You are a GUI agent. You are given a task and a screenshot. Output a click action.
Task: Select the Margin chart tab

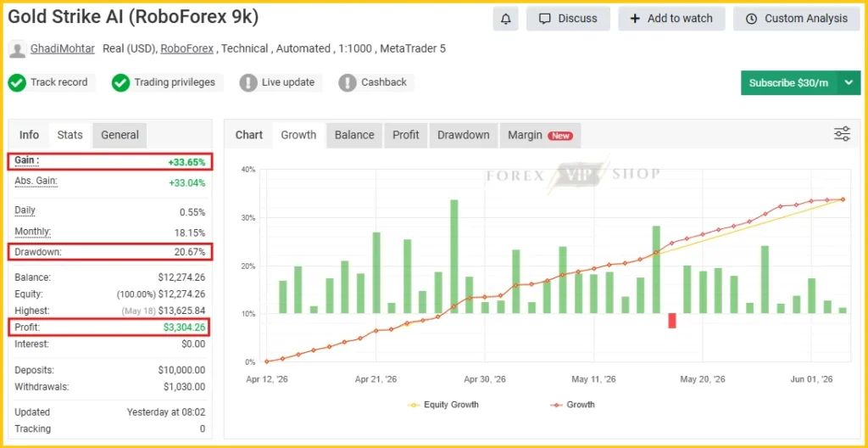pos(540,135)
